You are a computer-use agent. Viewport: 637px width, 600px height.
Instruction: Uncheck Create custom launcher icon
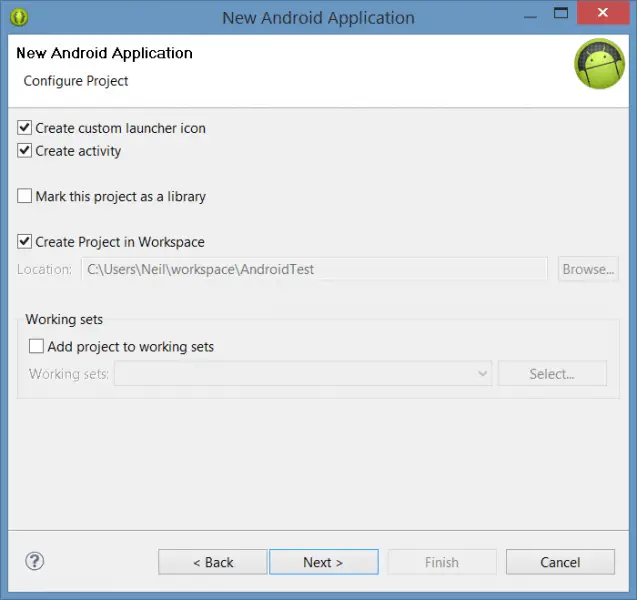[x=25, y=128]
